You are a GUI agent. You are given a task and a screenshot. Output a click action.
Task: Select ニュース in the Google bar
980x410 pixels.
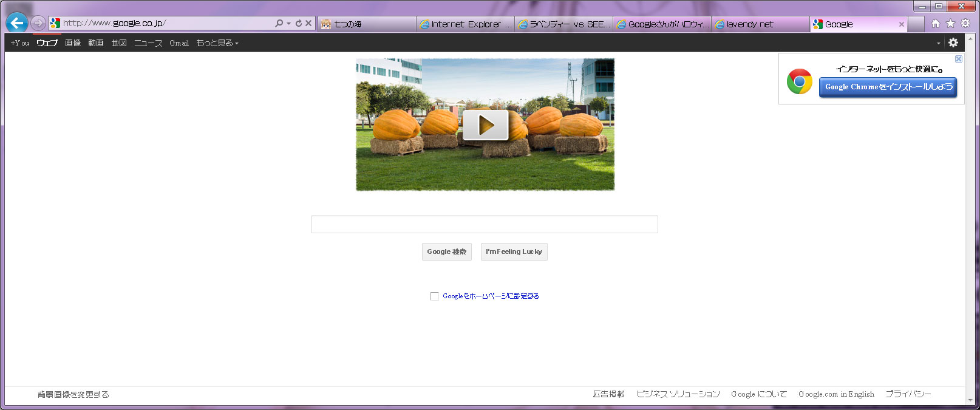click(x=148, y=43)
